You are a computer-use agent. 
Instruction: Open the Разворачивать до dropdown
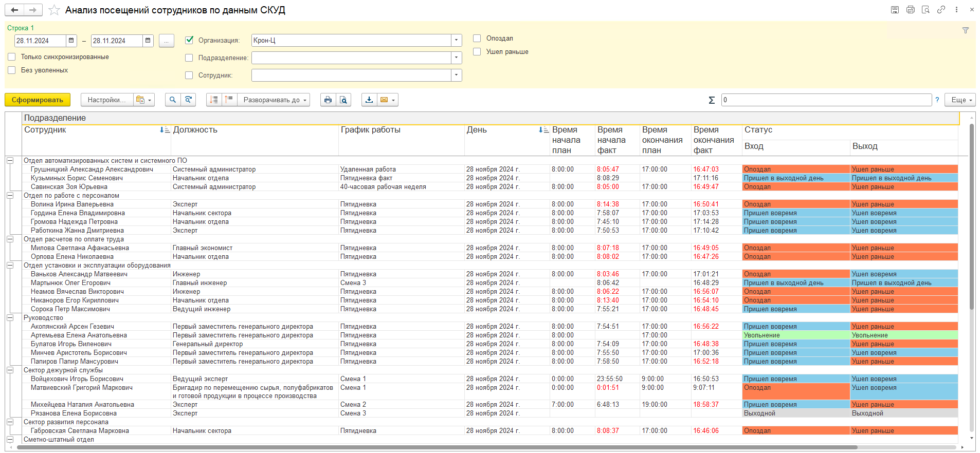(x=273, y=100)
